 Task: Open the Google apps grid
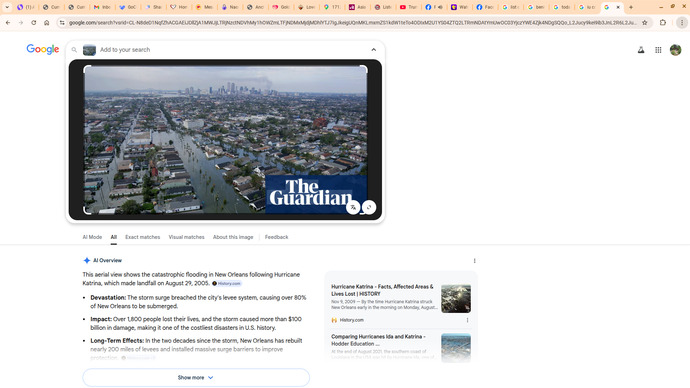click(658, 50)
